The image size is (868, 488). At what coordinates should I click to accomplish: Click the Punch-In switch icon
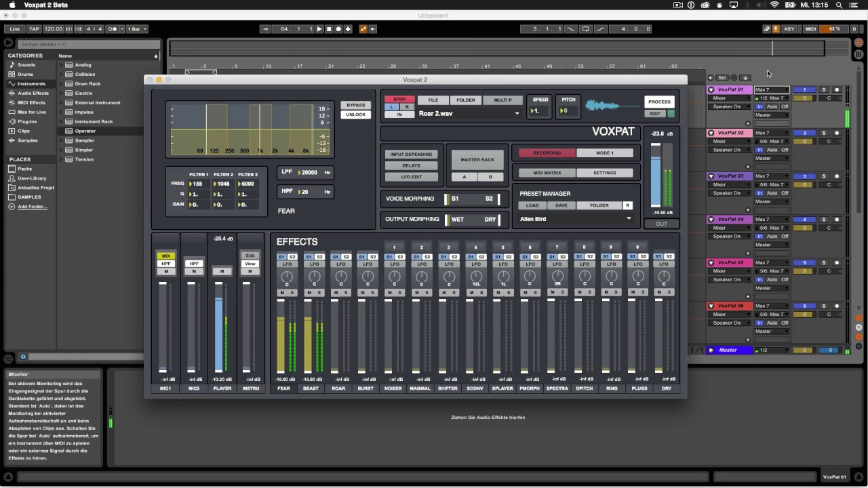[x=571, y=29]
